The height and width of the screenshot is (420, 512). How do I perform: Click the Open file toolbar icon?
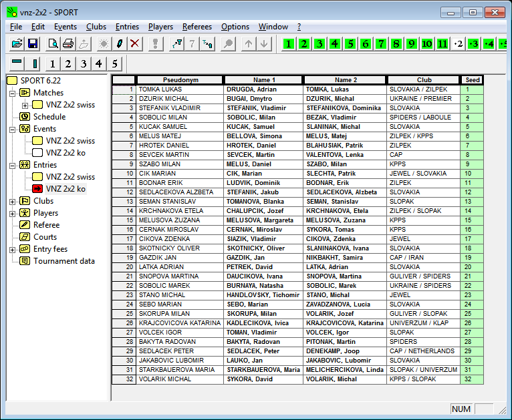(x=17, y=44)
